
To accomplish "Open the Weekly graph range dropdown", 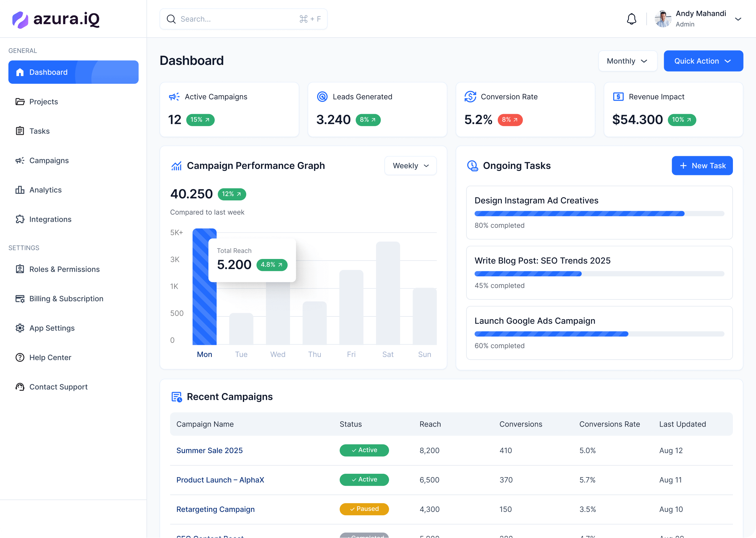I will click(410, 166).
